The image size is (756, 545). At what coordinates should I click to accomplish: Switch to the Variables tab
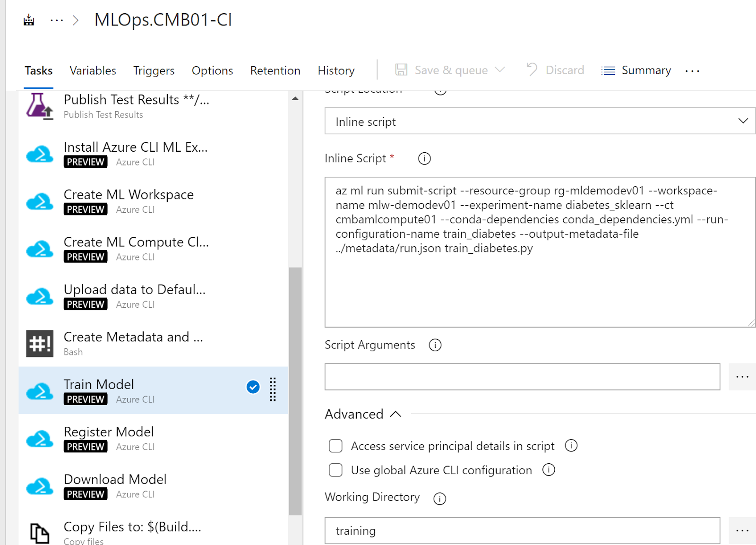pyautogui.click(x=93, y=70)
